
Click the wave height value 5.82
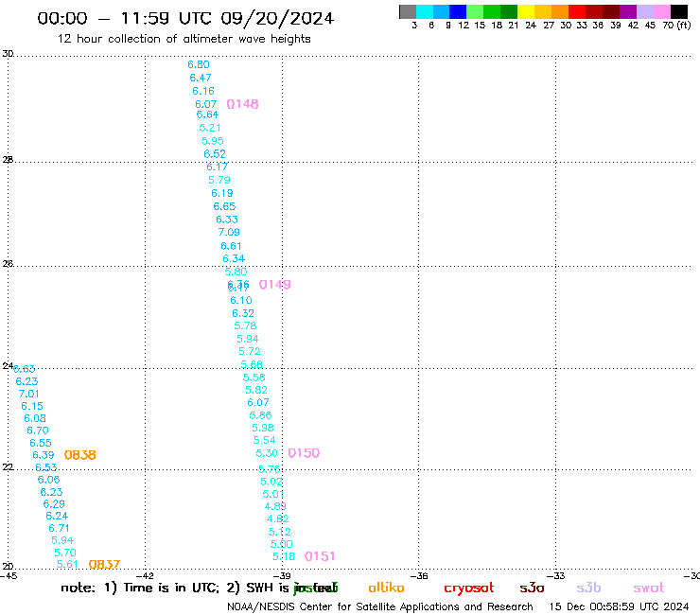(x=256, y=390)
